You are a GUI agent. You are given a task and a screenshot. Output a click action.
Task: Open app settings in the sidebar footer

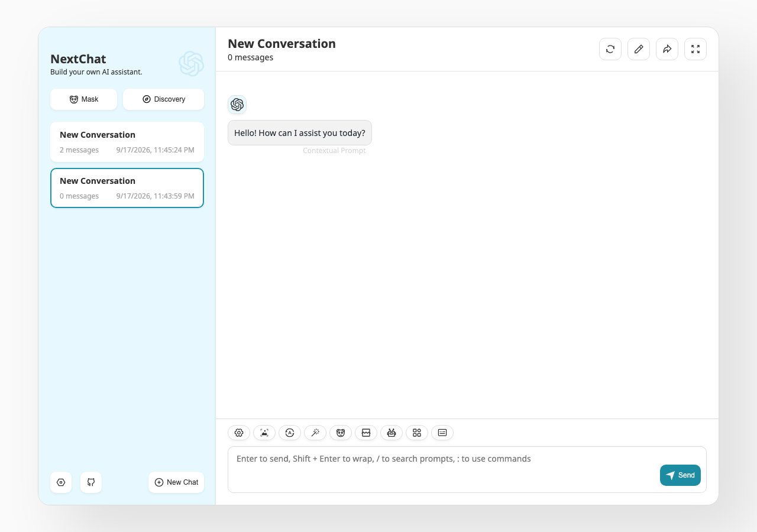click(x=61, y=482)
